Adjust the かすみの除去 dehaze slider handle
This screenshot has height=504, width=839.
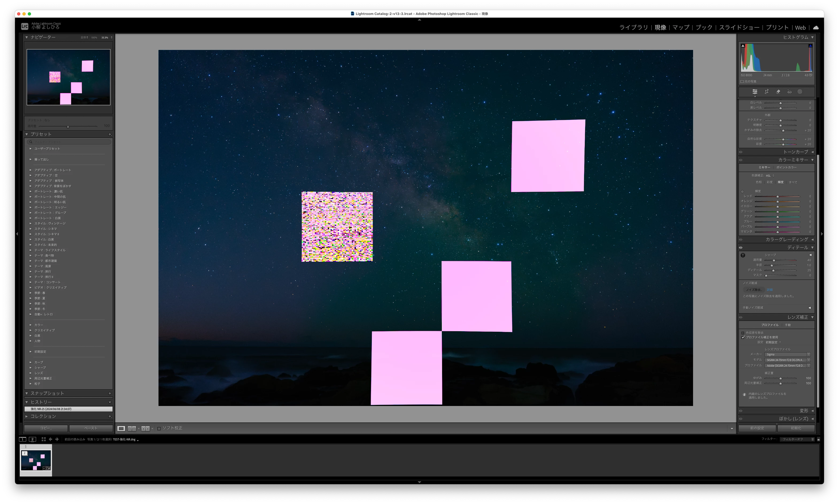coord(783,130)
